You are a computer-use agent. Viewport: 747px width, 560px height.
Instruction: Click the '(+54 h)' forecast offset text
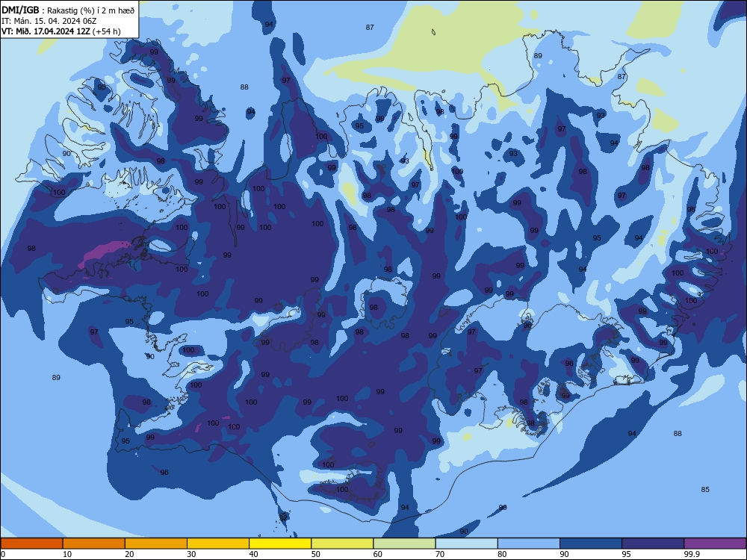[x=107, y=31]
